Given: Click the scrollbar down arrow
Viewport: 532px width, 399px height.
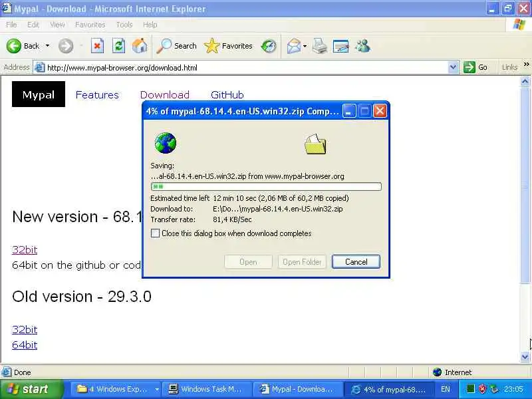Looking at the screenshot, I should point(525,356).
